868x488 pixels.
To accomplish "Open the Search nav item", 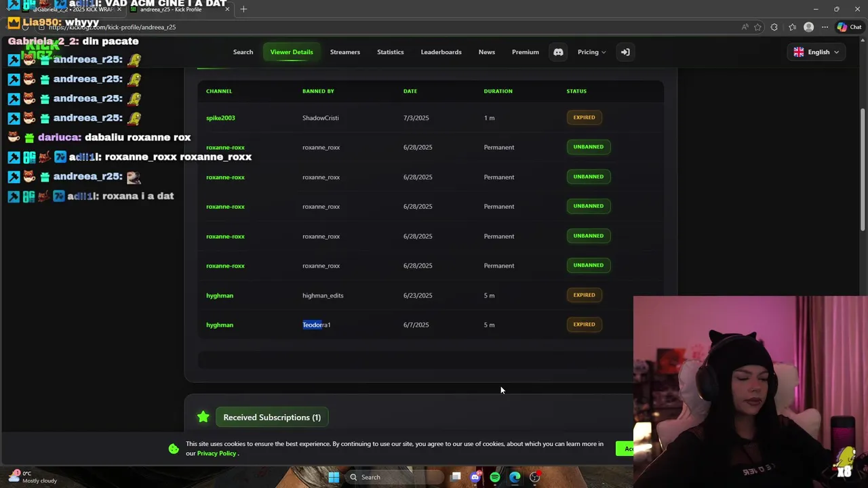I will [243, 52].
